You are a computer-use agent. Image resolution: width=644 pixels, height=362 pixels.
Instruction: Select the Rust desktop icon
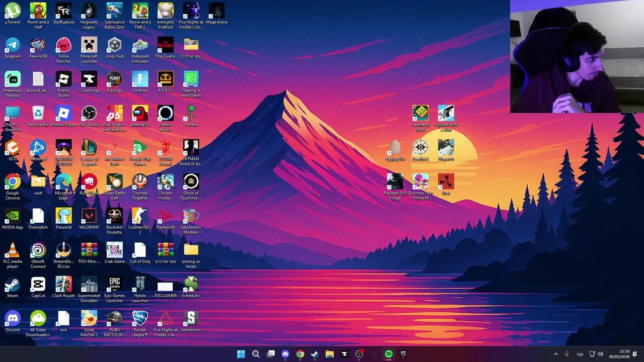(x=446, y=185)
